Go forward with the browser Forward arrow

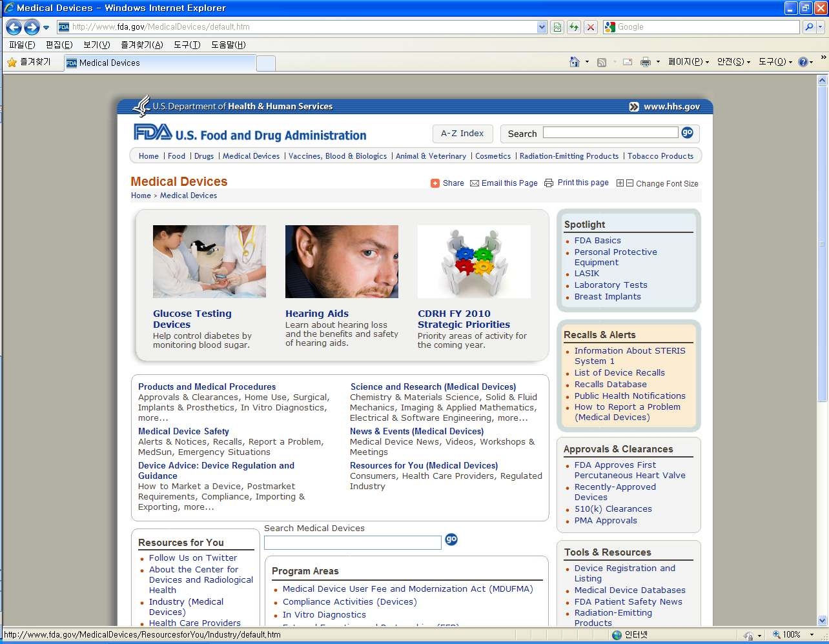[32, 27]
